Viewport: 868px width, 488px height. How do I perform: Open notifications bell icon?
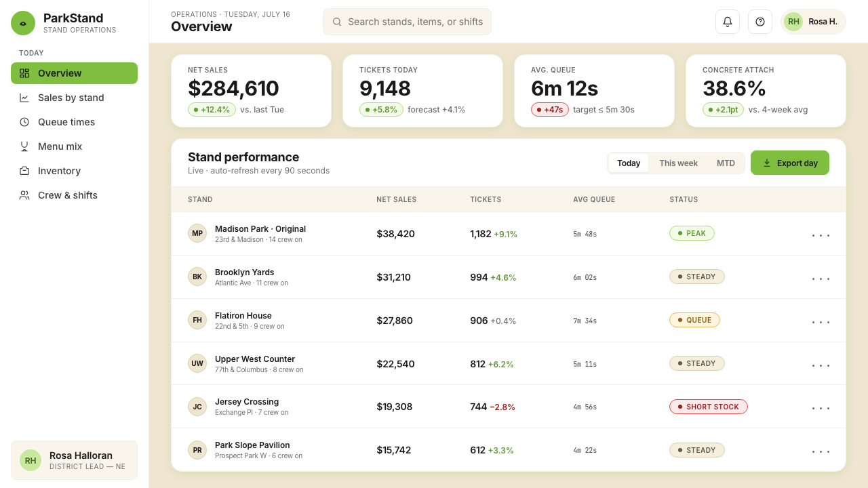(728, 22)
